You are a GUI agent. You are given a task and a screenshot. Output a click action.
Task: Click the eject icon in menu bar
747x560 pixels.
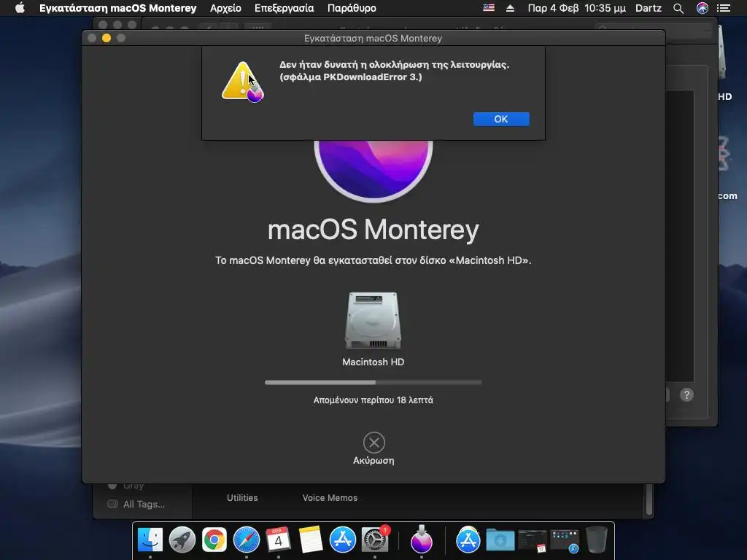pos(510,8)
